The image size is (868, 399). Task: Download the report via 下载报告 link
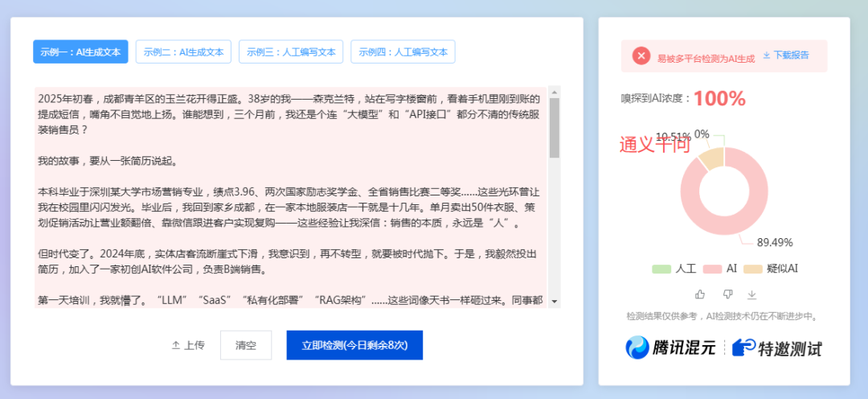pos(786,56)
